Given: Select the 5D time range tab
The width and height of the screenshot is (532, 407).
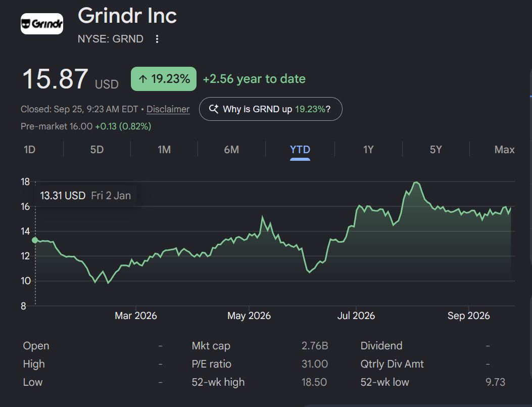Looking at the screenshot, I should coord(96,149).
